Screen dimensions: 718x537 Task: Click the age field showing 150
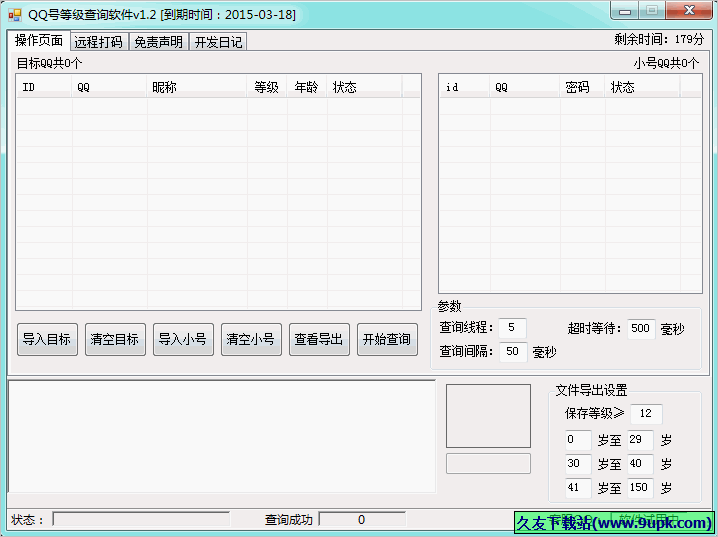(x=640, y=488)
